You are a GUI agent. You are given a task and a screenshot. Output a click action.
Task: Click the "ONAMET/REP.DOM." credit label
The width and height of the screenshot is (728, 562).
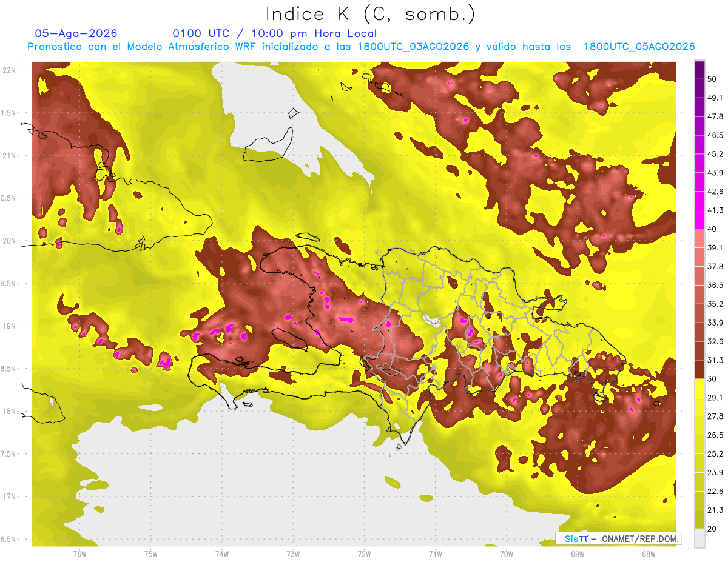(640, 538)
